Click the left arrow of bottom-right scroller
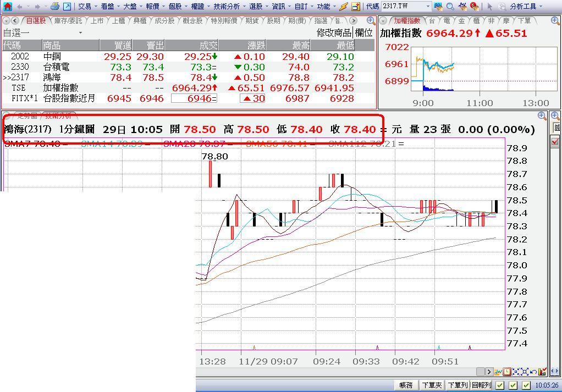The height and width of the screenshot is (392, 562). tap(553, 372)
